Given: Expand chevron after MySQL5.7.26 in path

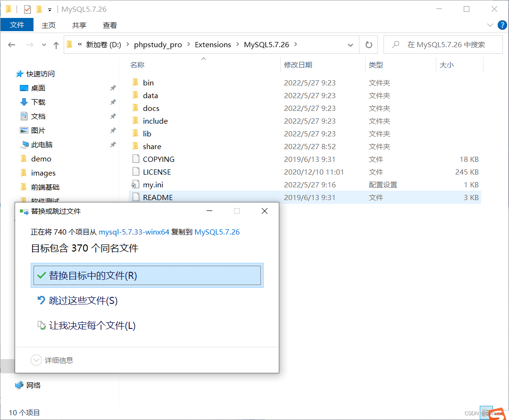Looking at the screenshot, I should (295, 44).
